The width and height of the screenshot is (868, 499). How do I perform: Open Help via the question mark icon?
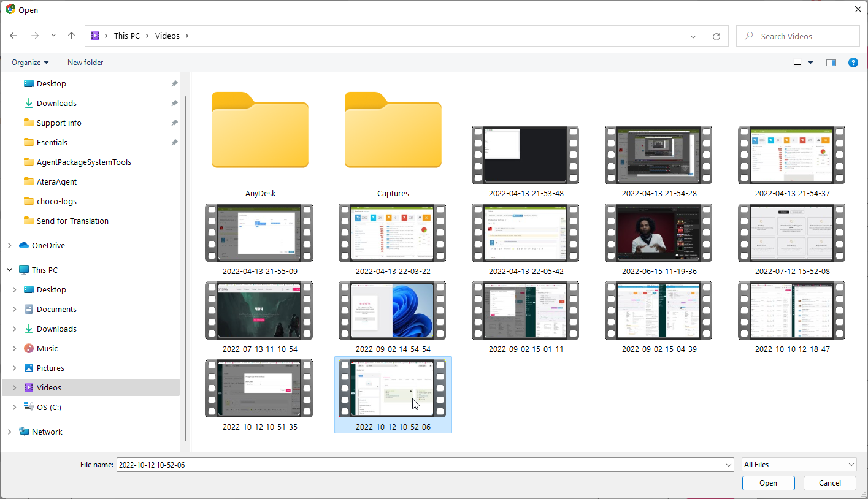pos(853,62)
